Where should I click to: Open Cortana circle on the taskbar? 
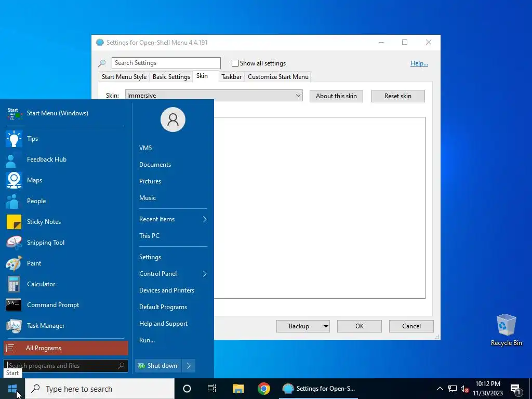point(187,389)
